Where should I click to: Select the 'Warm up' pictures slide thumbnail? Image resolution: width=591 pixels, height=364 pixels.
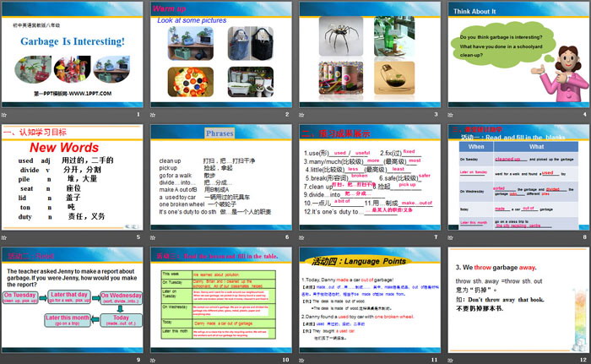point(221,54)
